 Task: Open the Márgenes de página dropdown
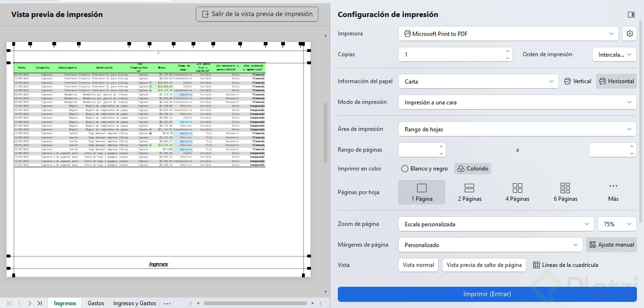coord(490,245)
